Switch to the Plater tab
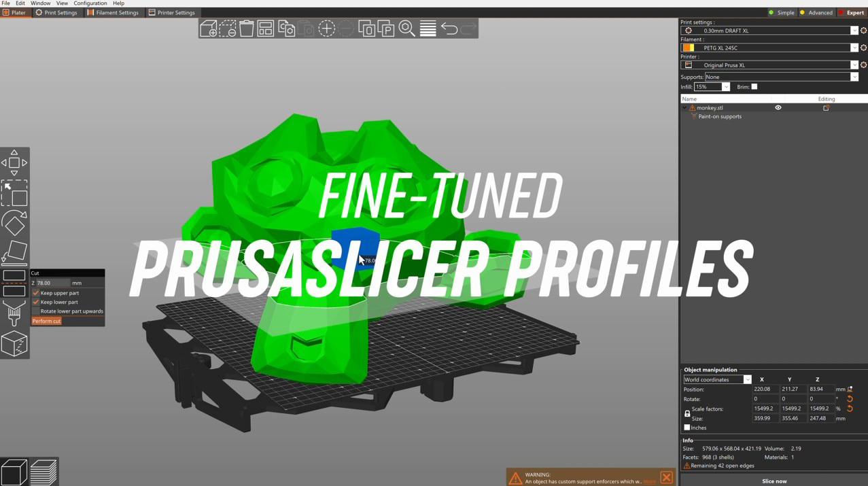 click(14, 12)
